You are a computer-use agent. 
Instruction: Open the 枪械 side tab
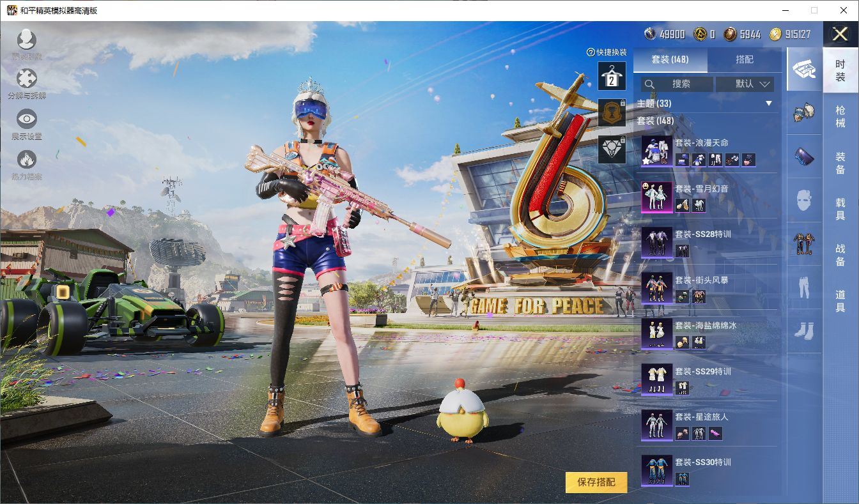click(840, 116)
